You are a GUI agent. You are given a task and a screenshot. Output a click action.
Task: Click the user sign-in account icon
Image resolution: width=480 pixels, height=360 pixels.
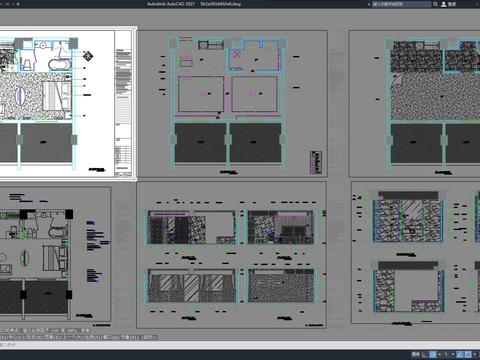(x=444, y=4)
